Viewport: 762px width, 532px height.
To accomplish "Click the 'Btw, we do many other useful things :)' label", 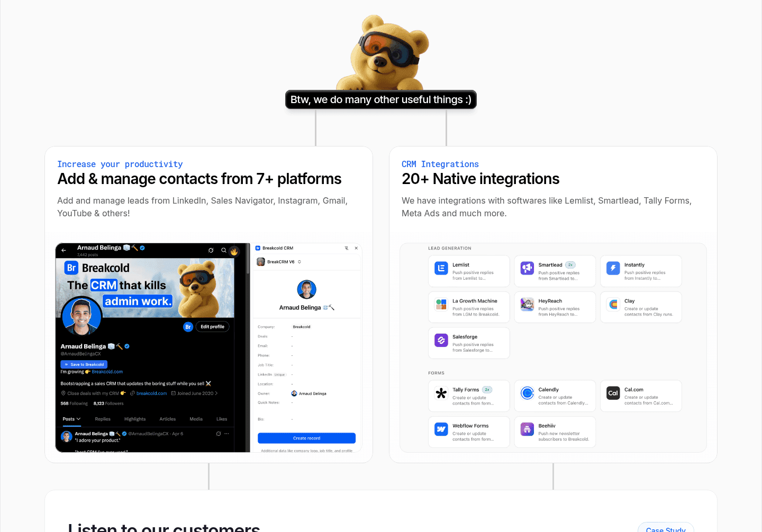I will (381, 99).
